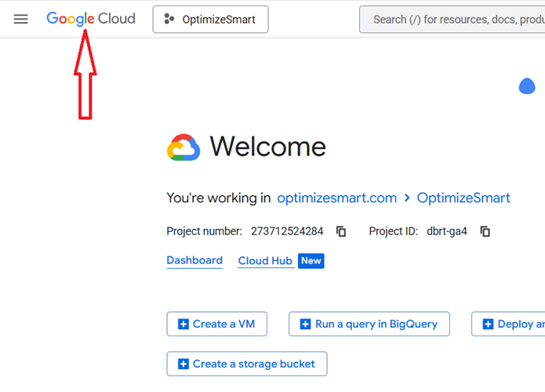Copy the project number 273712524284
The height and width of the screenshot is (392, 545).
(341, 231)
